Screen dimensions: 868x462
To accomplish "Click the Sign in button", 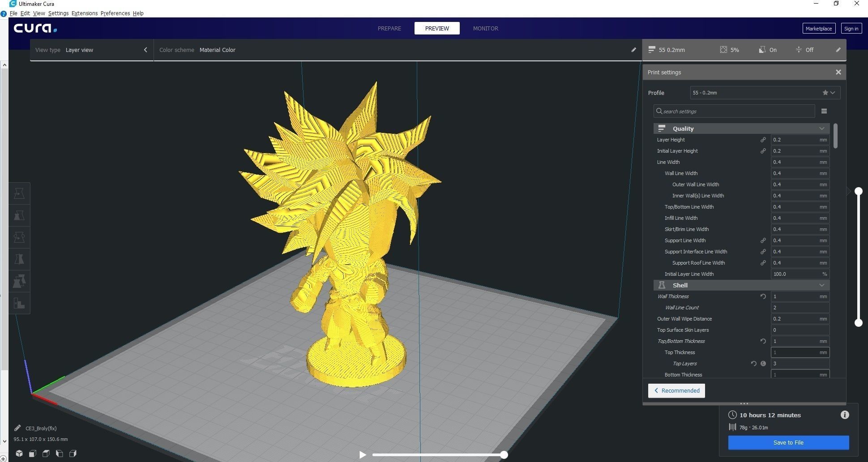I will tap(851, 28).
